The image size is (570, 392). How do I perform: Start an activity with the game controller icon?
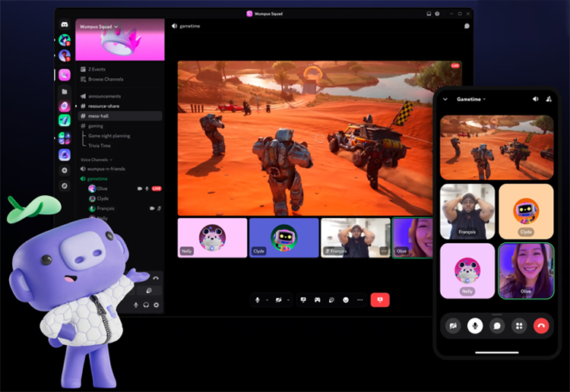tap(318, 300)
